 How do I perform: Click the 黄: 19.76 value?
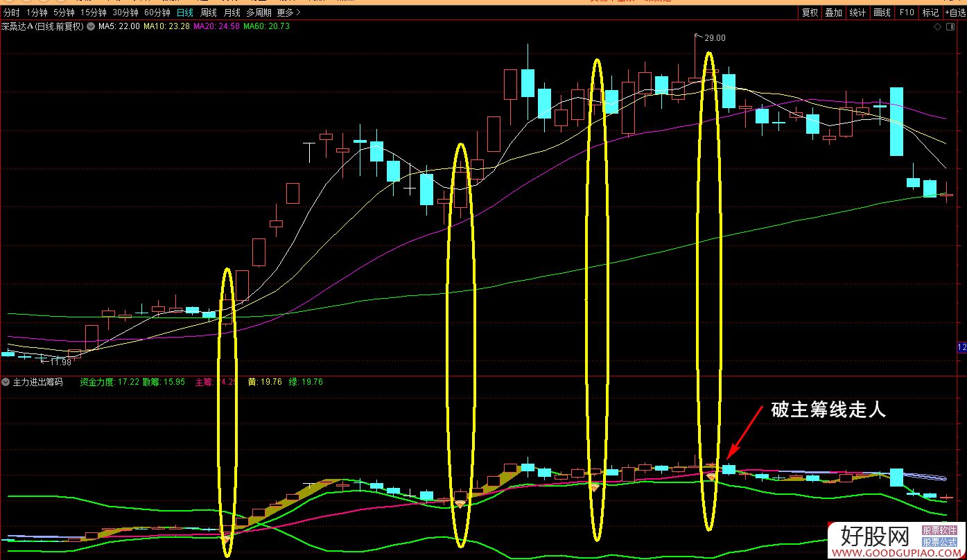click(265, 382)
